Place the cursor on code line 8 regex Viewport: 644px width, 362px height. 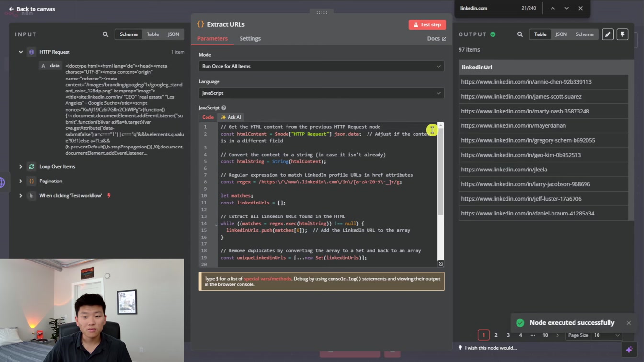click(x=330, y=182)
